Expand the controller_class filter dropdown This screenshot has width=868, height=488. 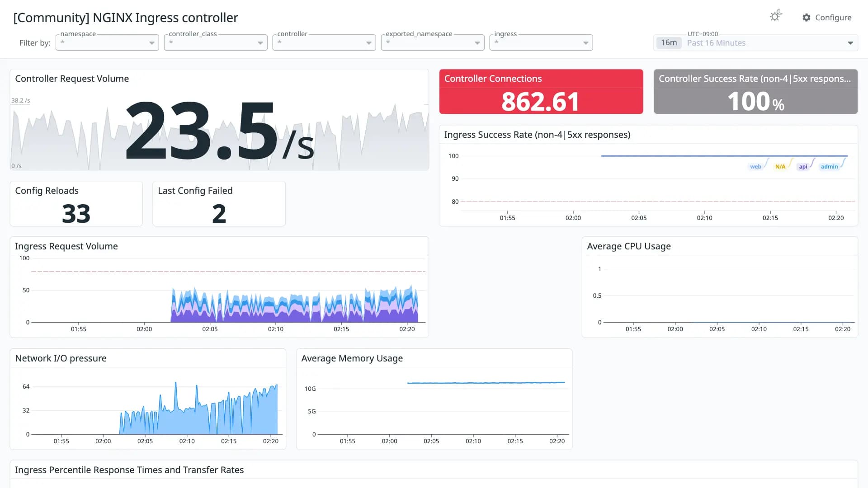coord(216,42)
